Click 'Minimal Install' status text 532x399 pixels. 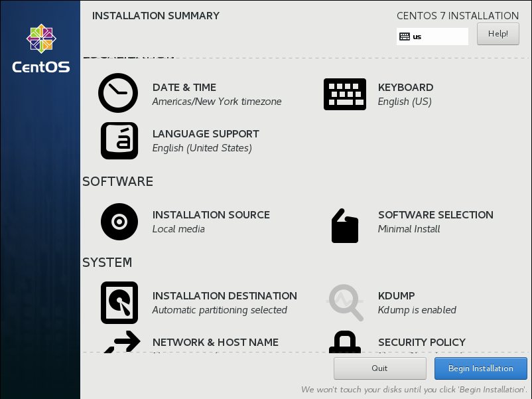click(x=409, y=229)
